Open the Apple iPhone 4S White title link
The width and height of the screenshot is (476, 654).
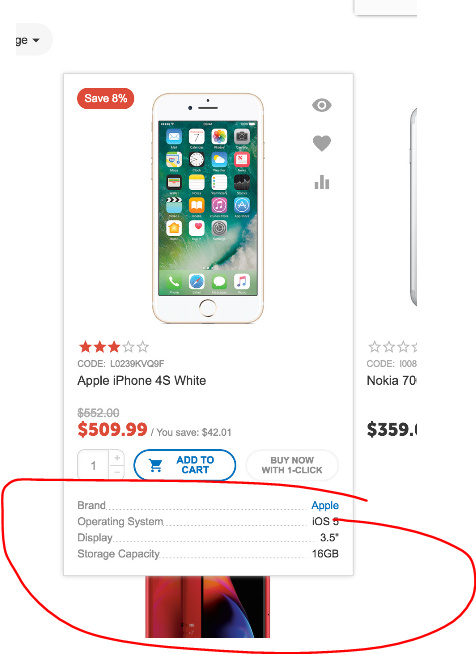pyautogui.click(x=141, y=381)
